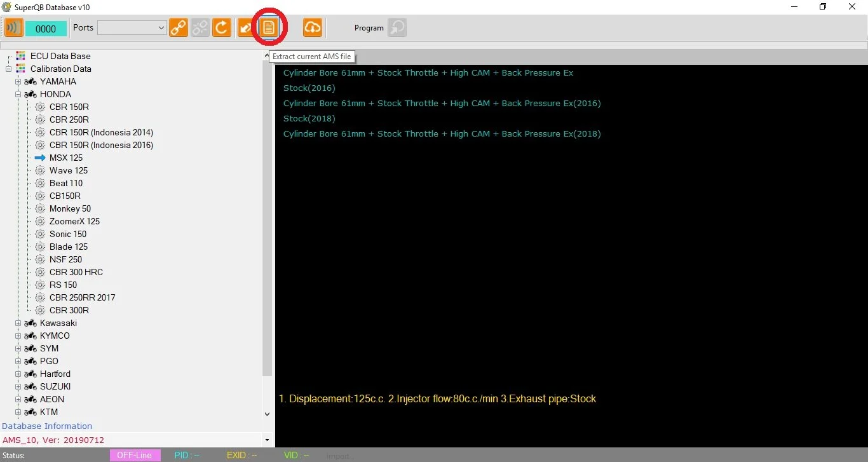Select the Sonic 150 model
The height and width of the screenshot is (462, 868).
click(x=68, y=234)
